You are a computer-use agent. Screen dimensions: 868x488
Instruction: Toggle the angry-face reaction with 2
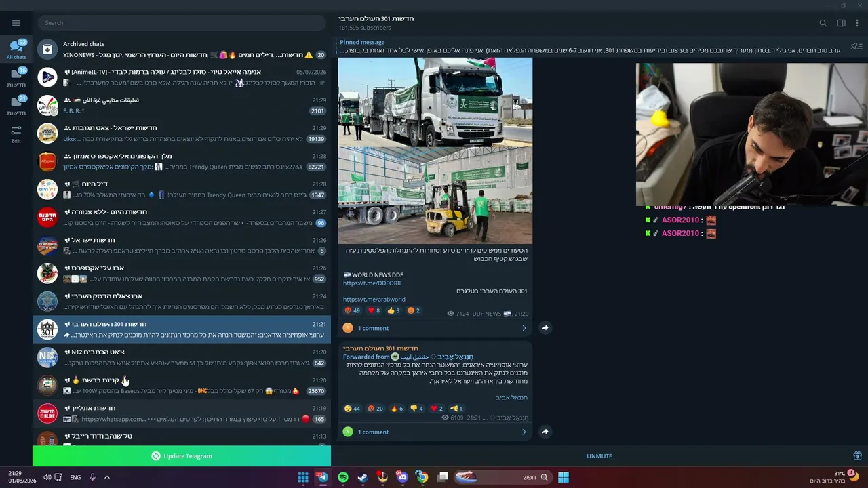click(414, 310)
